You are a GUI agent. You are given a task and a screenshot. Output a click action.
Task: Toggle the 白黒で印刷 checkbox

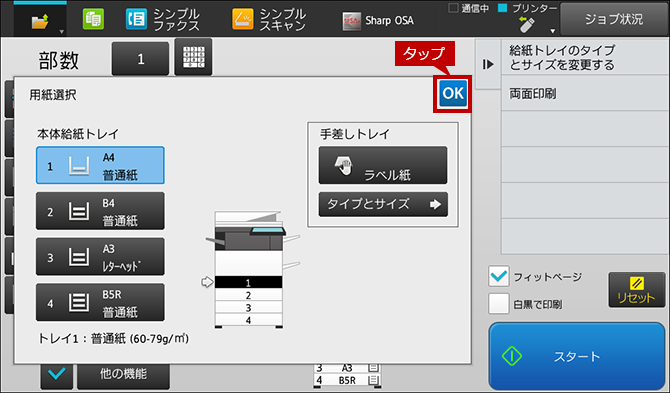coord(499,304)
